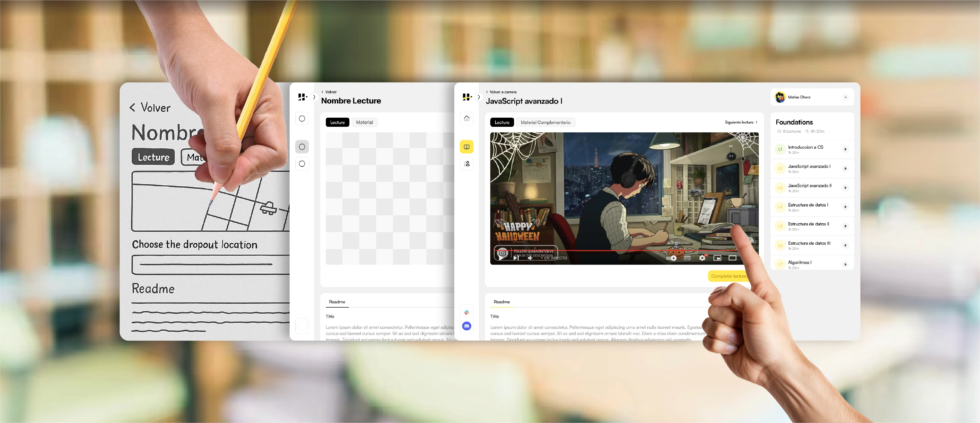The width and height of the screenshot is (980, 423).
Task: Switch video to miniplayer mode
Action: [718, 258]
